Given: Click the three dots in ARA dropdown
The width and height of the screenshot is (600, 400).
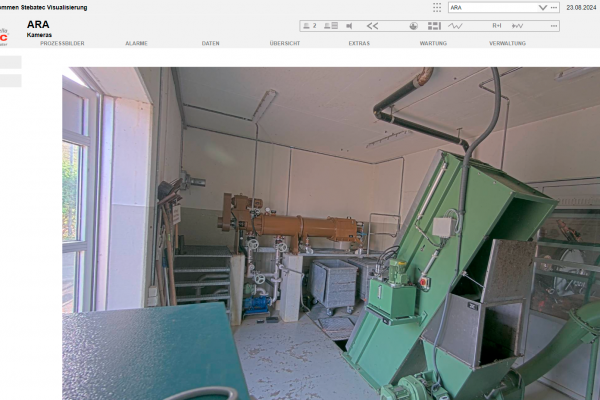Looking at the screenshot, I should click(x=554, y=7).
